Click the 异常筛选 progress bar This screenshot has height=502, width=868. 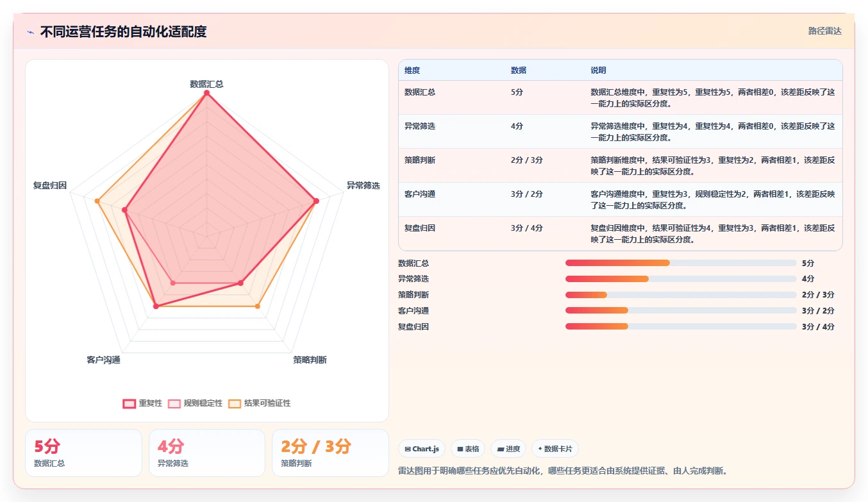click(681, 279)
